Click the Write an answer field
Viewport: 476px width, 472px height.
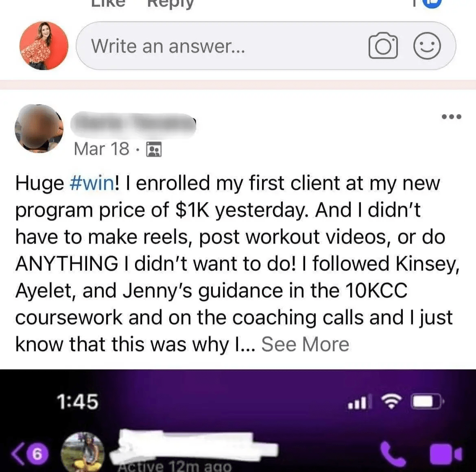click(266, 46)
